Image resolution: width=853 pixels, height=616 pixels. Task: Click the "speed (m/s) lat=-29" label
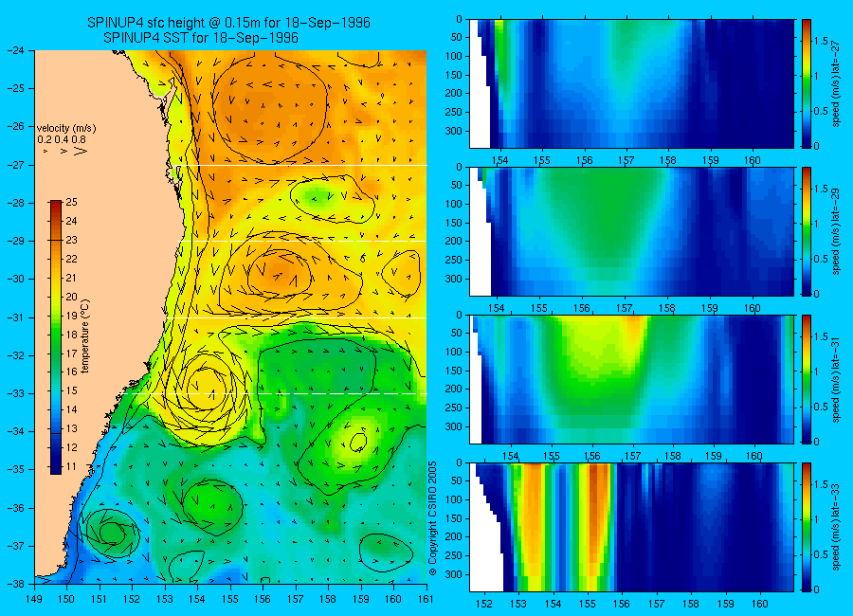click(836, 231)
